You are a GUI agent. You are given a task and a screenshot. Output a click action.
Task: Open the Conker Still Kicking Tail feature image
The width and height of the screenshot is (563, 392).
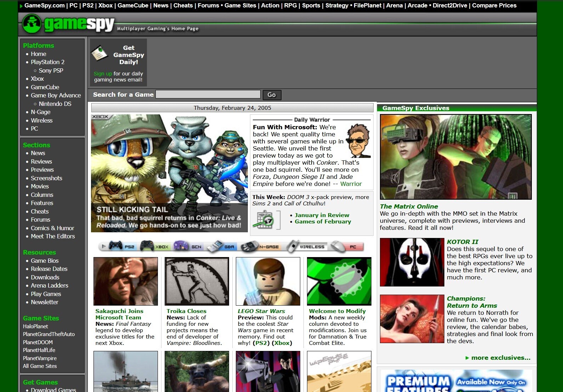click(x=169, y=173)
